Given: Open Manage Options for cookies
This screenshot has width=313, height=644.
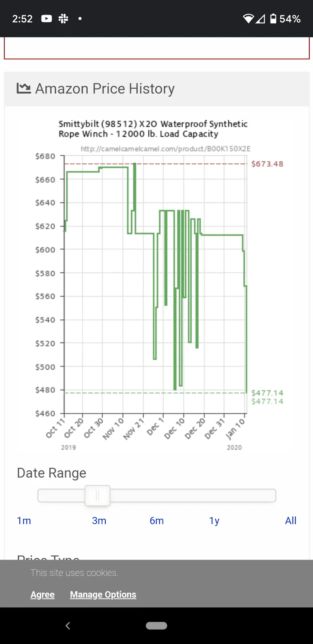Looking at the screenshot, I should click(103, 594).
